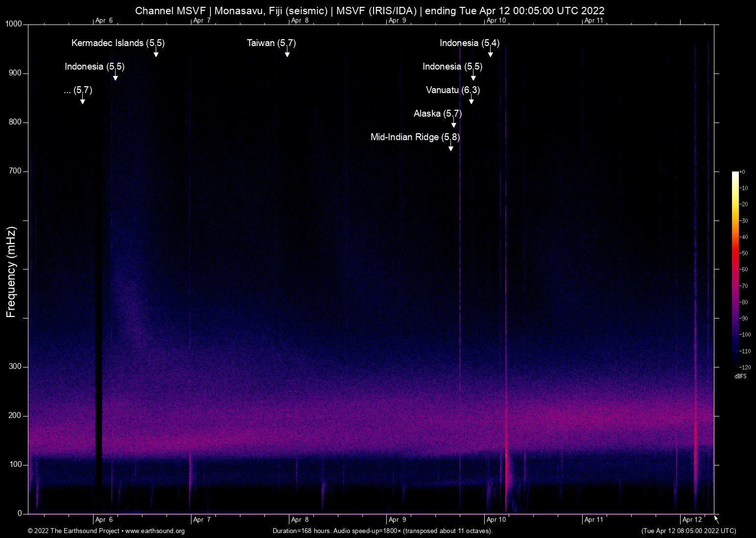Click the Channel MSVF title text at top

click(369, 11)
